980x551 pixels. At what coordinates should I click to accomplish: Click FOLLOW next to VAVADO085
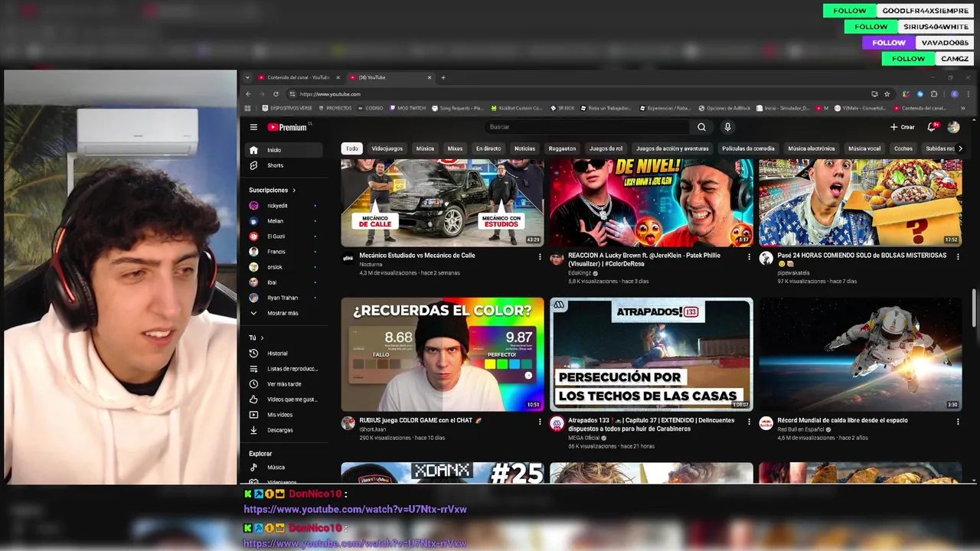[889, 43]
